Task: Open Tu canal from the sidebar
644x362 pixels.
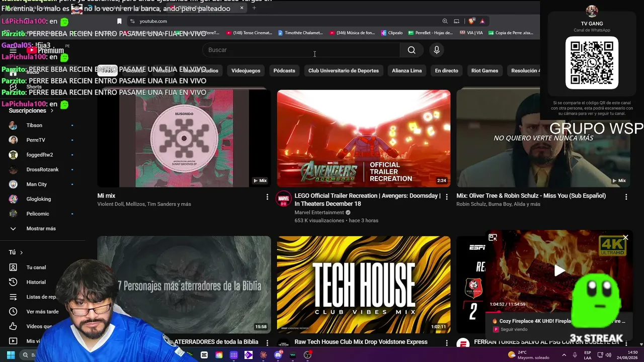Action: tap(36, 267)
